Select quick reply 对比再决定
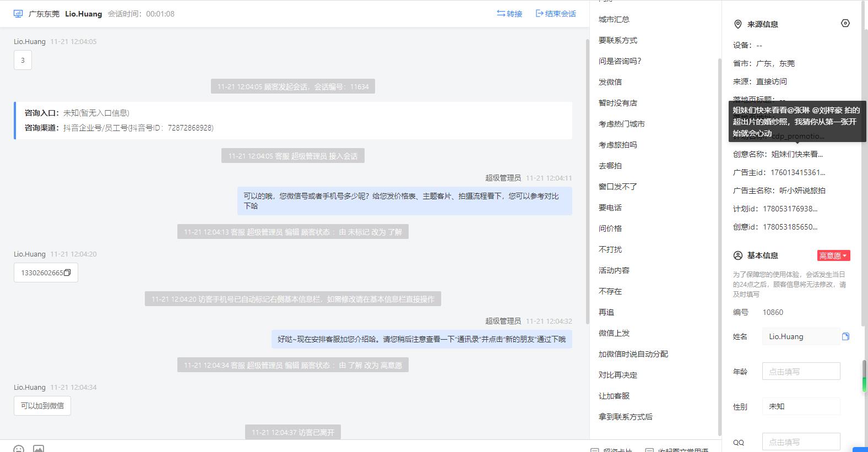Image resolution: width=868 pixels, height=452 pixels. click(x=618, y=375)
